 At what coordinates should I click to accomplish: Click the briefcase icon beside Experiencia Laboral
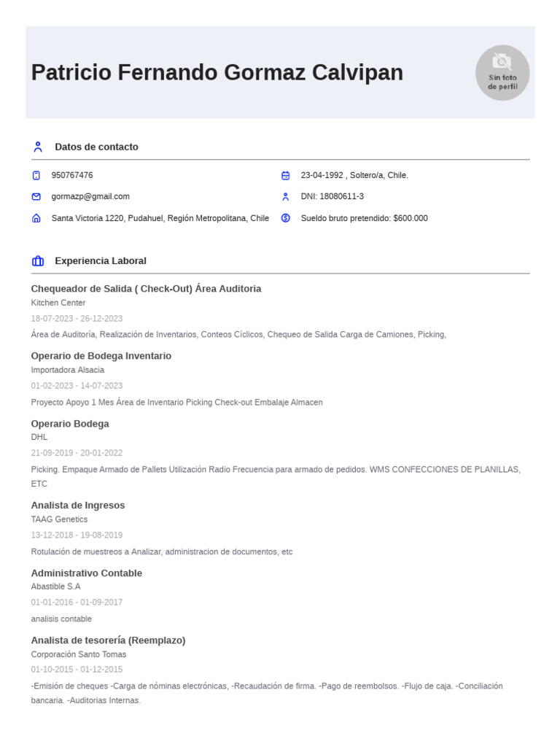tap(38, 260)
